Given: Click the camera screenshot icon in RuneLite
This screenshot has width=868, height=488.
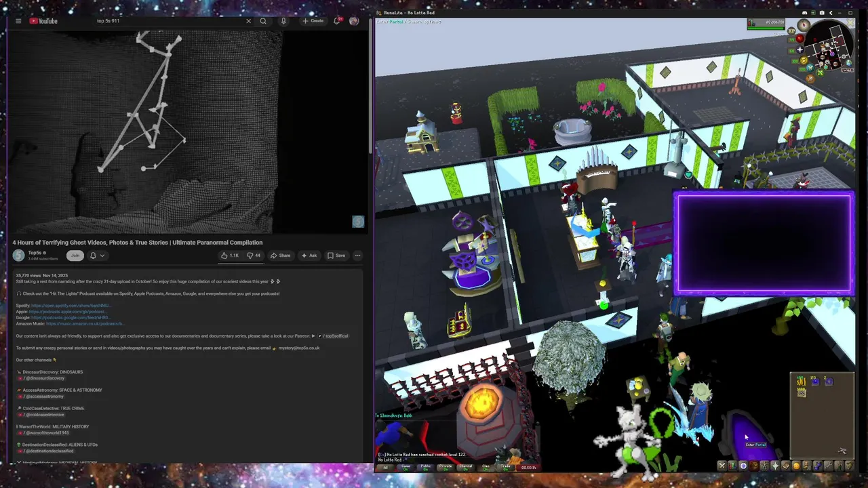Looking at the screenshot, I should coord(822,13).
